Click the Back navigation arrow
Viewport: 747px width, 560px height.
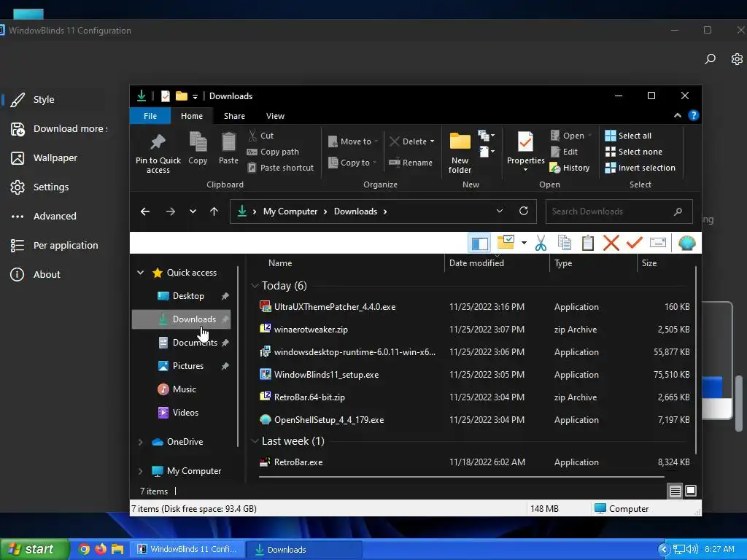(145, 211)
